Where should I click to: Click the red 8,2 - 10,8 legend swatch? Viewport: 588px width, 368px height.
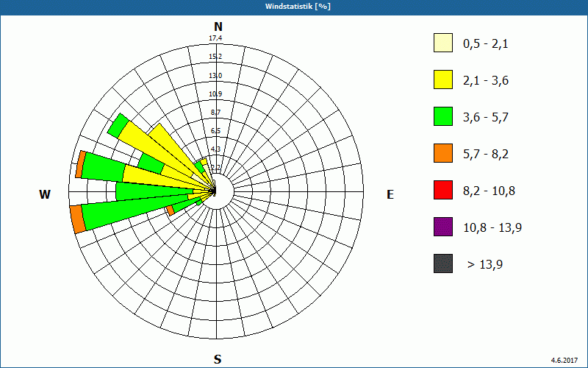pos(443,190)
